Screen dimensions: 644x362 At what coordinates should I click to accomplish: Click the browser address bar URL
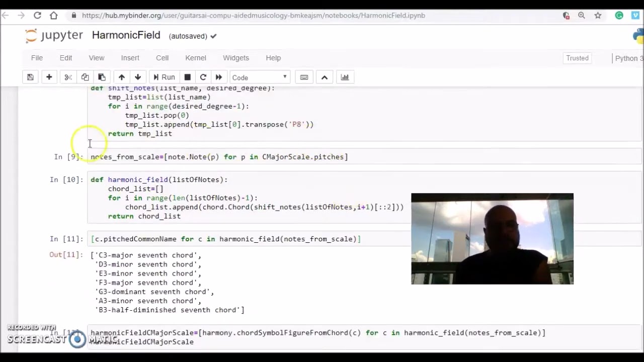pos(254,16)
